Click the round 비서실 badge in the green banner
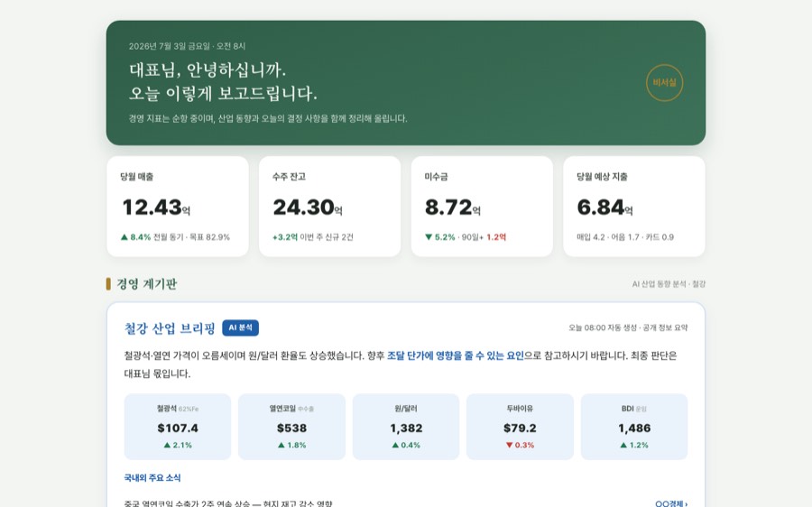Image resolution: width=812 pixels, height=507 pixels. (x=664, y=83)
